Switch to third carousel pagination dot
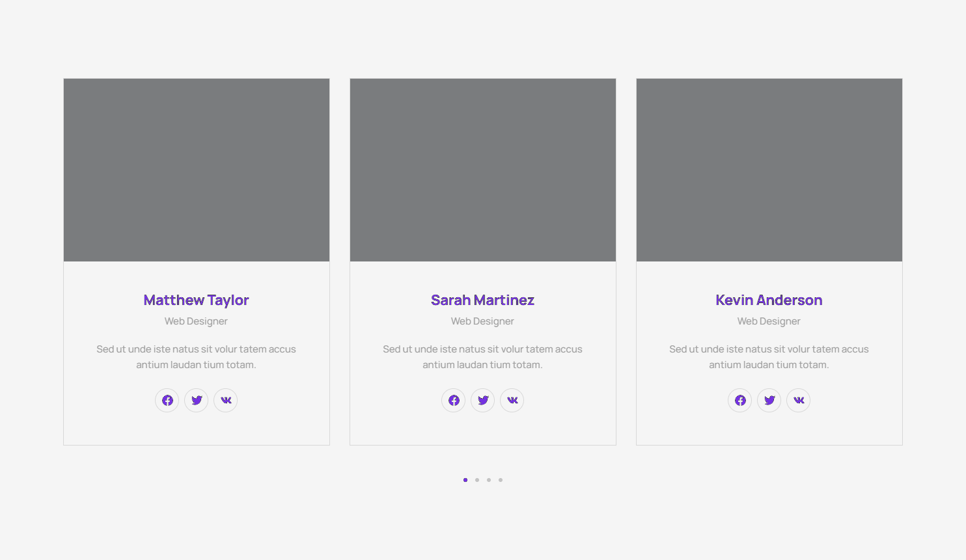This screenshot has width=966, height=560. 489,480
